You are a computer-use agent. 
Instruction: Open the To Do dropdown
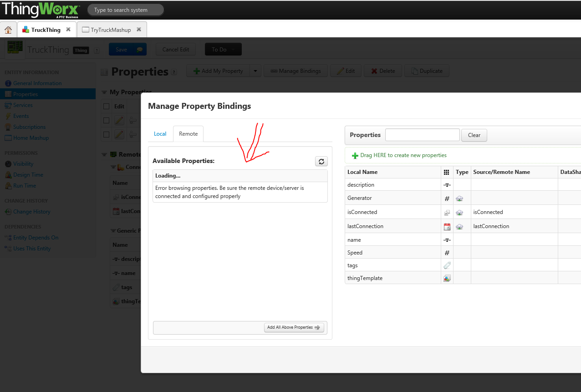point(223,49)
